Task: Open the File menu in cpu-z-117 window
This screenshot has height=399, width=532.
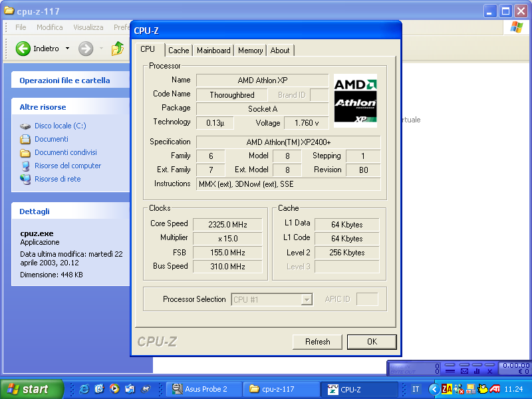Action: pyautogui.click(x=21, y=27)
